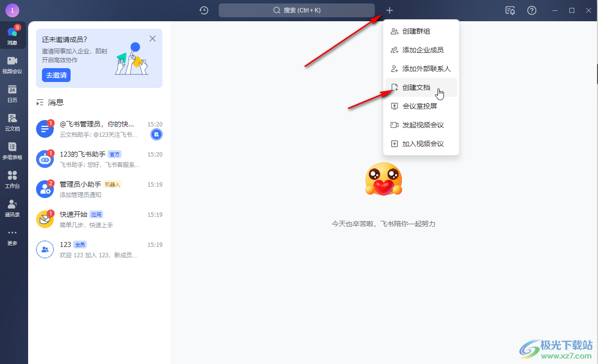Click the 去邀请 button

click(56, 75)
